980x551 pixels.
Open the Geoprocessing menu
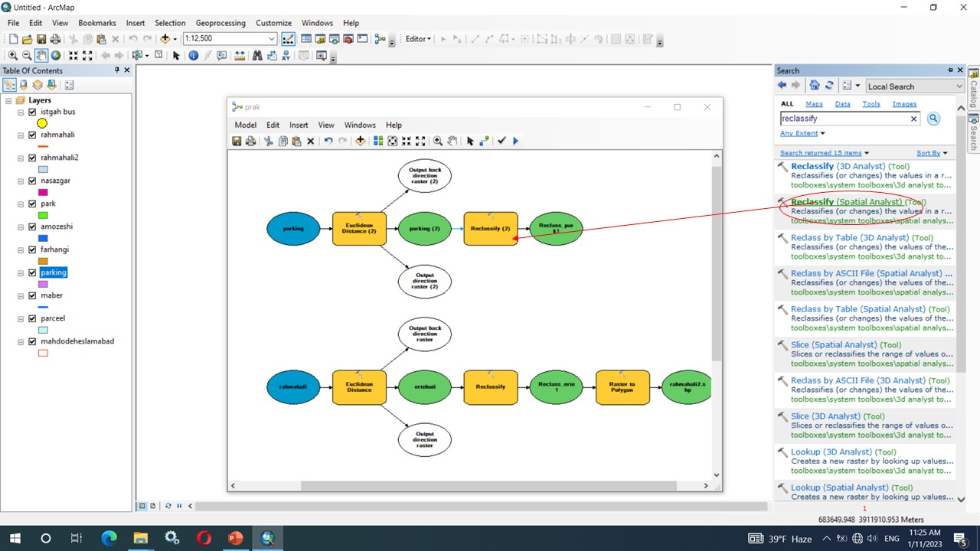(220, 23)
